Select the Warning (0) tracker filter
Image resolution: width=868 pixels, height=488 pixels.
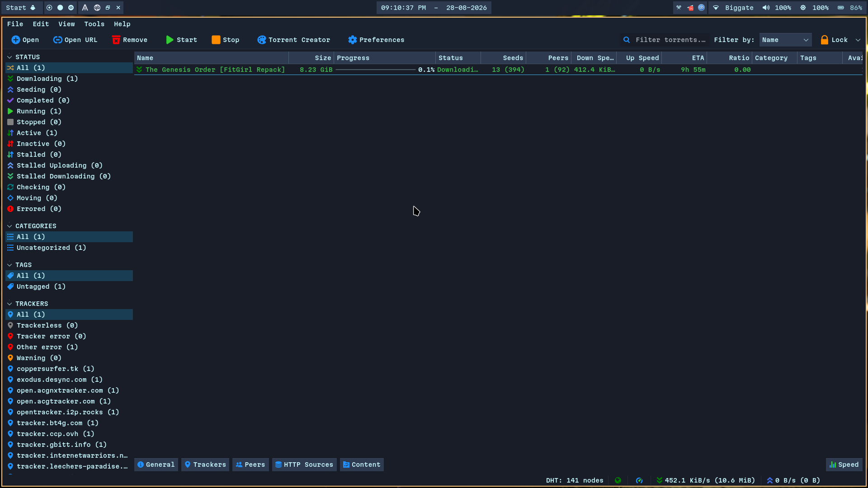tap(69, 358)
